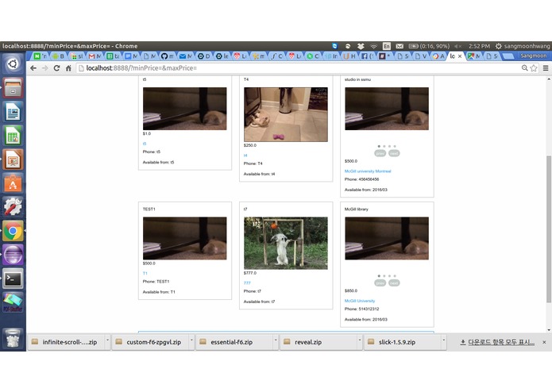Open the Dropbox indicator in the top panel

(x=361, y=46)
